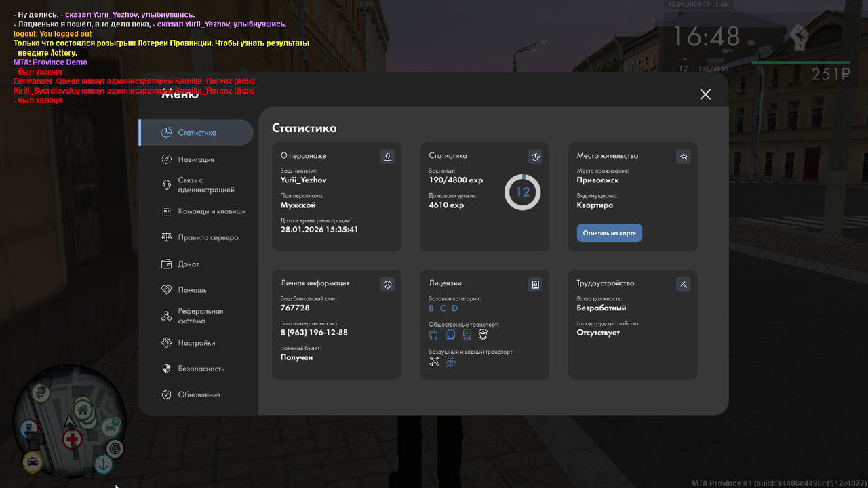Click the scales icon next to Правила сервера
The image size is (868, 488).
click(x=167, y=237)
